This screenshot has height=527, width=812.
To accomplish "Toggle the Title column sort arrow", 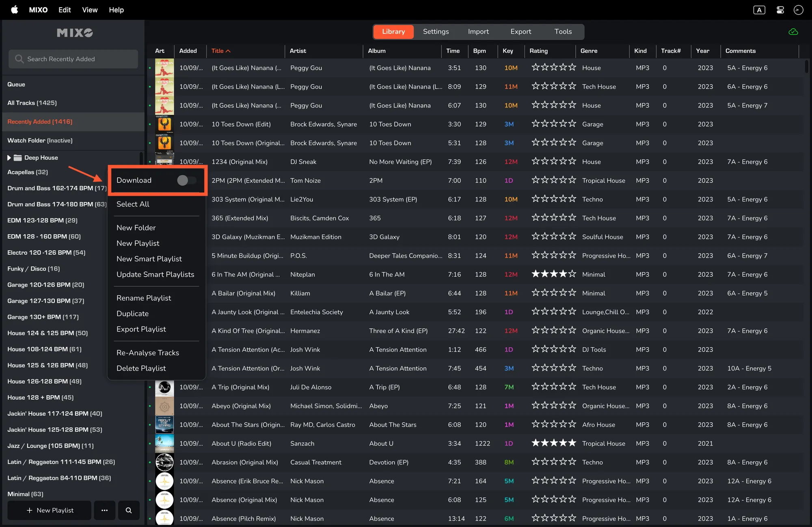I will point(228,51).
